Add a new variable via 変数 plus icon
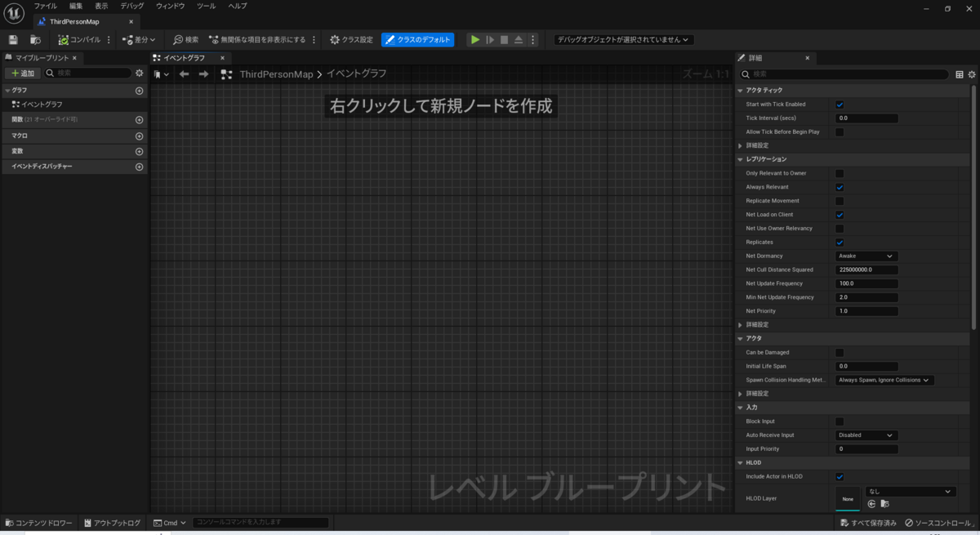This screenshot has width=980, height=535. [140, 152]
